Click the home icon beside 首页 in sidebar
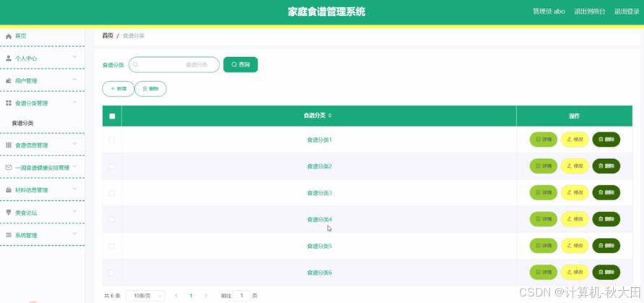Screen dimensions: 644x303 pos(9,36)
